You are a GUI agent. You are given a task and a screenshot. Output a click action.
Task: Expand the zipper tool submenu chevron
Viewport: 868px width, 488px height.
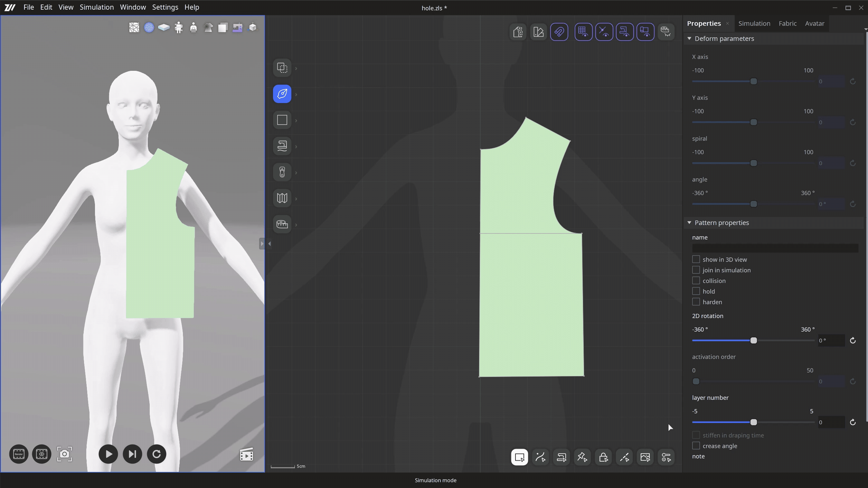coord(296,173)
